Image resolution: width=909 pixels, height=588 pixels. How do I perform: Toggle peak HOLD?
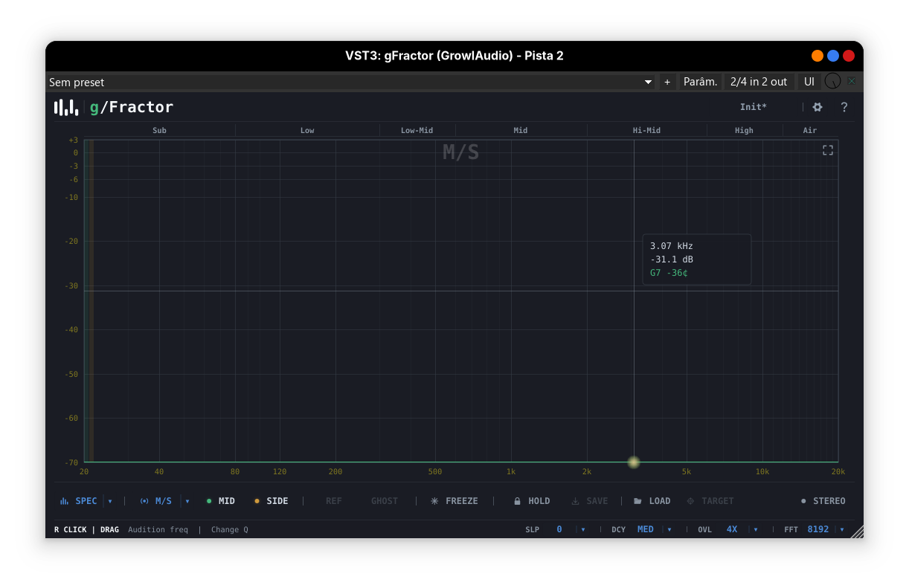click(x=532, y=501)
